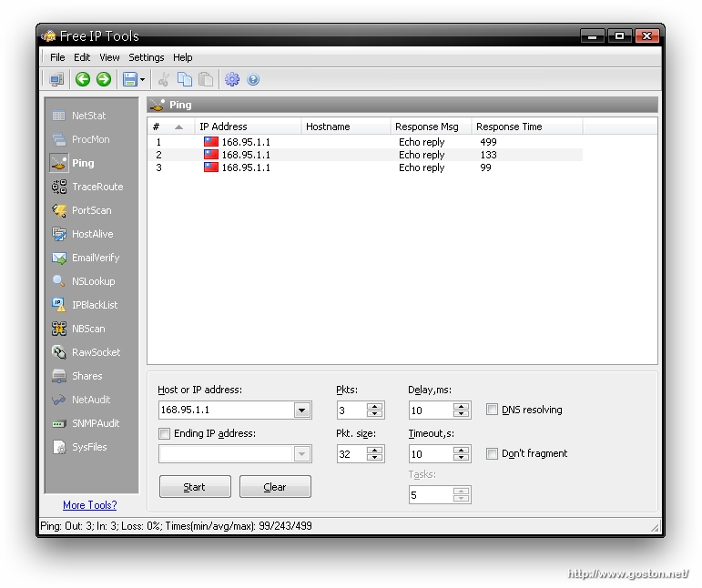Toggle the Don't fragment checkbox
Viewport: 702px width, 588px height.
[493, 453]
